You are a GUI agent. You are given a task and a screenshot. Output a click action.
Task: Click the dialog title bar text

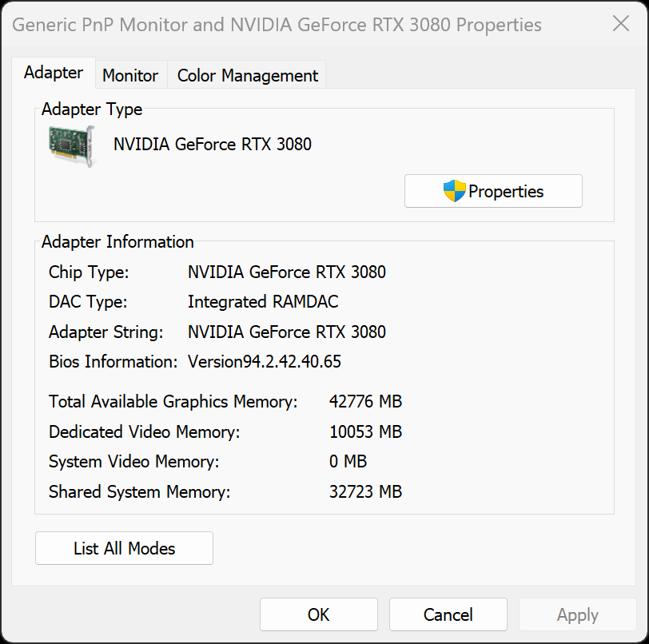[277, 25]
